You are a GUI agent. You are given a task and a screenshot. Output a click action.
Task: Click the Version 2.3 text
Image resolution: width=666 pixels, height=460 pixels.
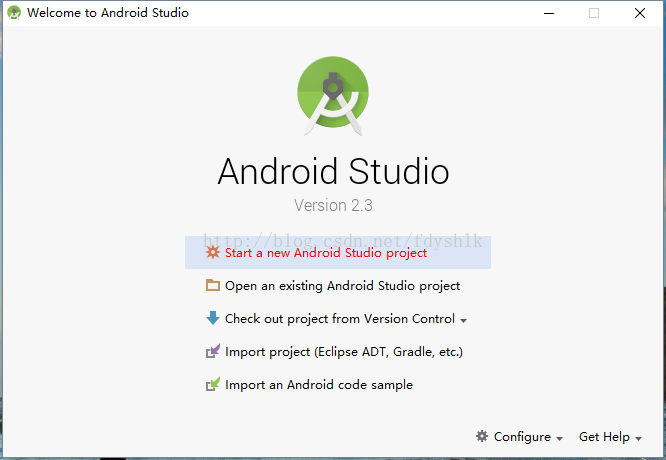tap(333, 206)
